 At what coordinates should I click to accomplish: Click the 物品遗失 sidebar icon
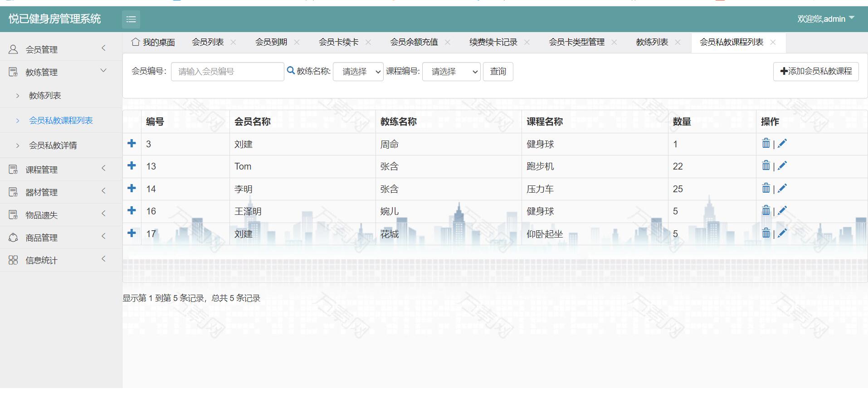pos(13,215)
